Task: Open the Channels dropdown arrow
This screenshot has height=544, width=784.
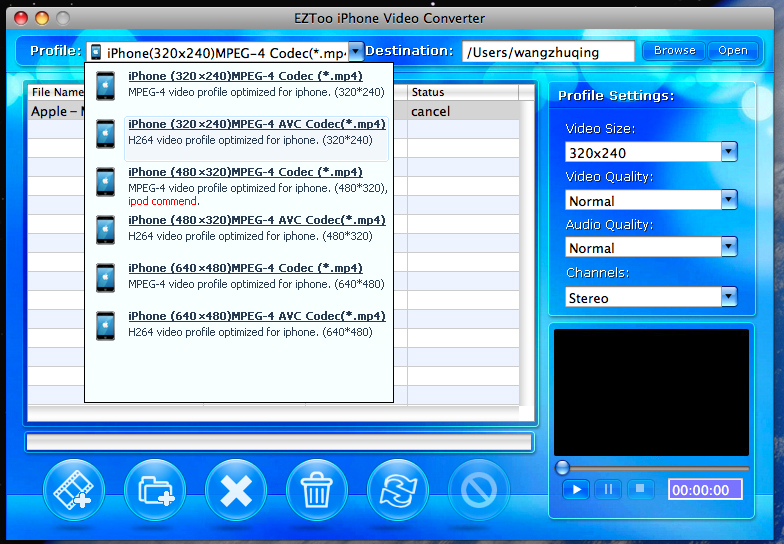Action: click(729, 296)
